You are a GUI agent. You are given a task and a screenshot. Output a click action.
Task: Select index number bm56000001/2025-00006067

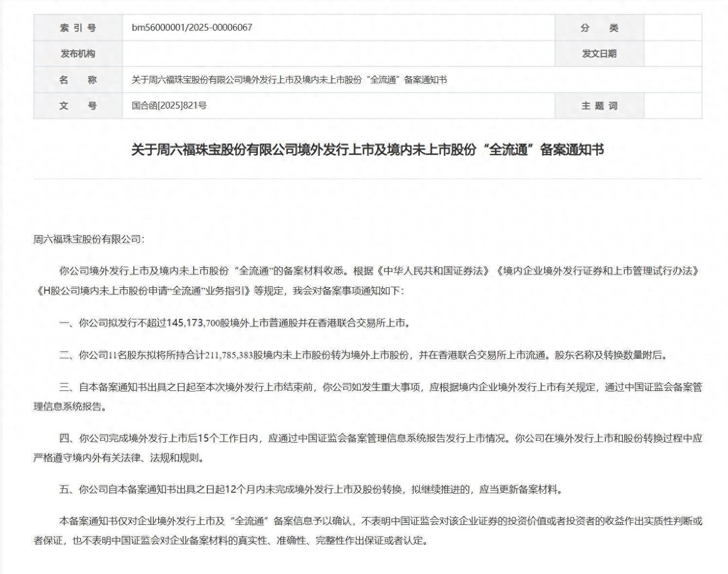tap(192, 28)
